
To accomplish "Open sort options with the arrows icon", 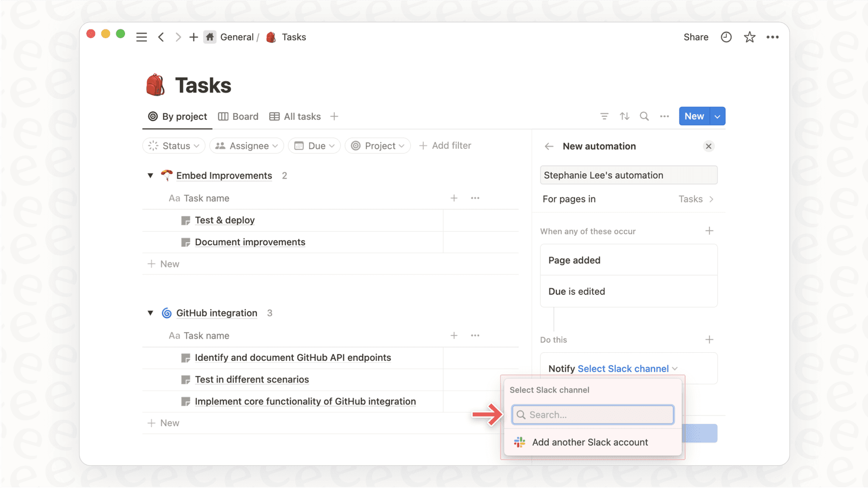I will coord(624,116).
